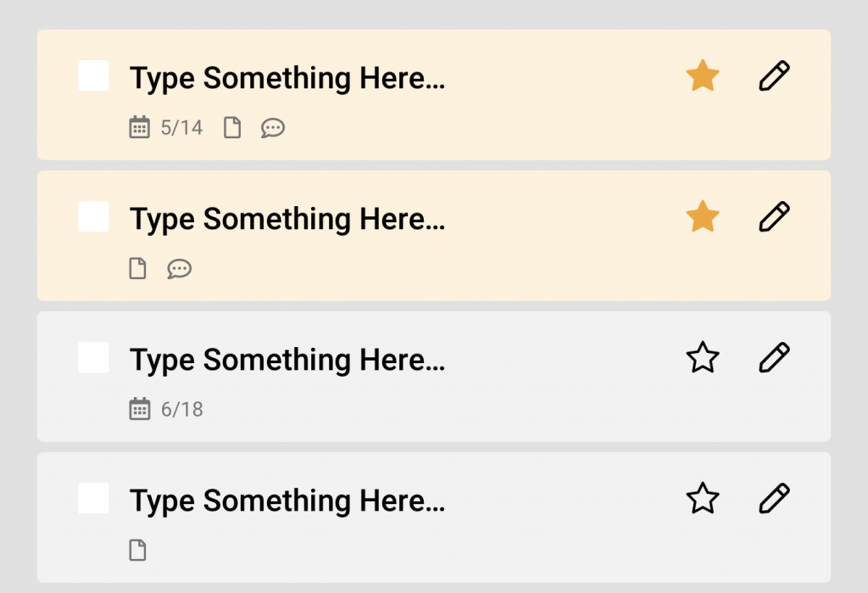Star the bottom task in the list
Screen dimensions: 868x593
point(702,499)
